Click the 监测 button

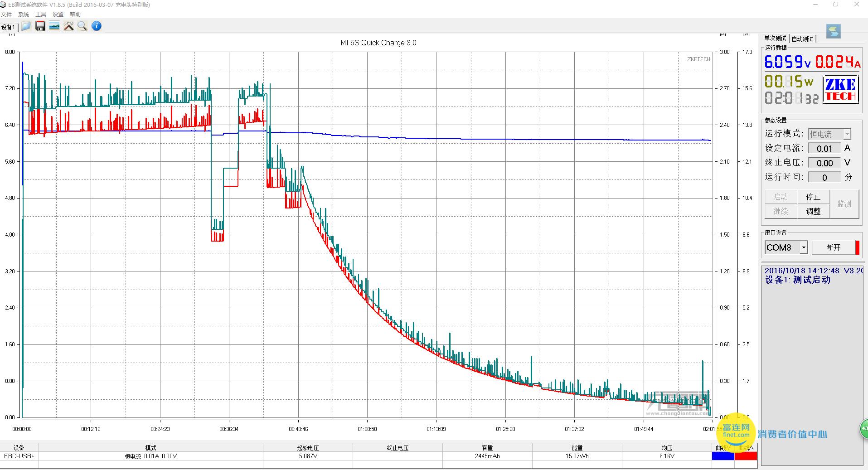point(844,204)
